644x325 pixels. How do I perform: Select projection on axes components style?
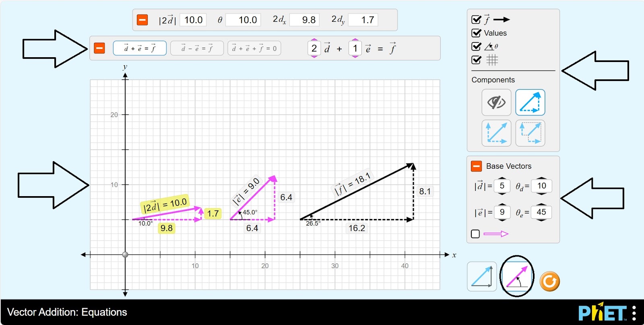point(530,133)
